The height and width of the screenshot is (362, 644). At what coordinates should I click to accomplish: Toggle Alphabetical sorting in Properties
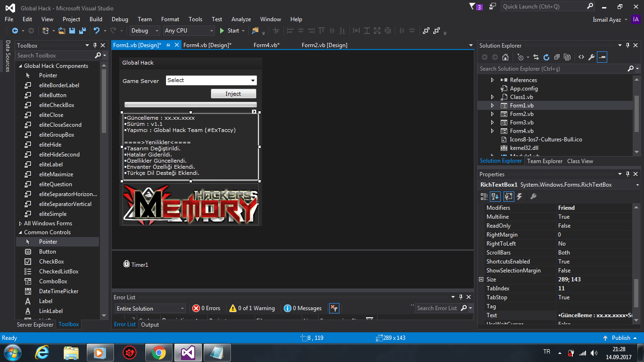(x=495, y=197)
